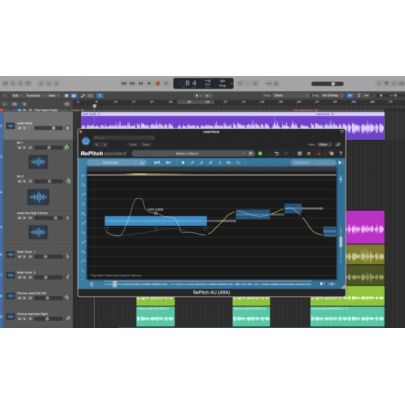
Task: Click the Lead Vocal track volume slider
Action: [48, 128]
